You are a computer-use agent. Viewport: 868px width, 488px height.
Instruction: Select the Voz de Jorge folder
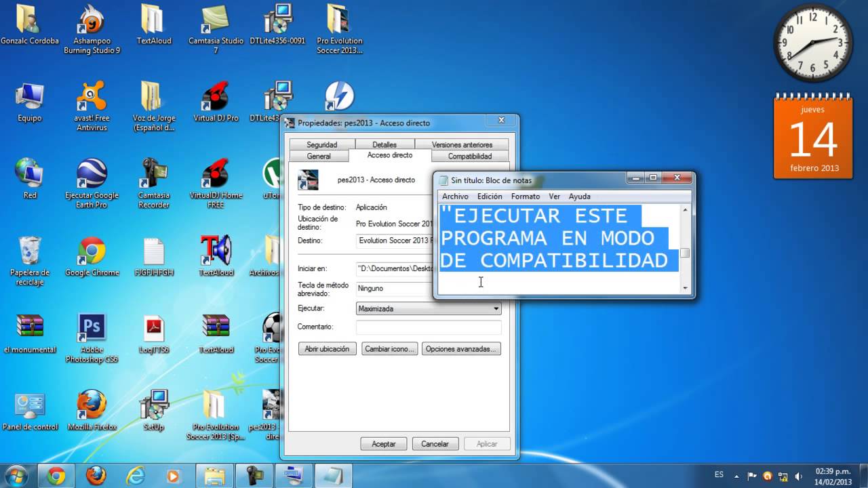point(154,106)
